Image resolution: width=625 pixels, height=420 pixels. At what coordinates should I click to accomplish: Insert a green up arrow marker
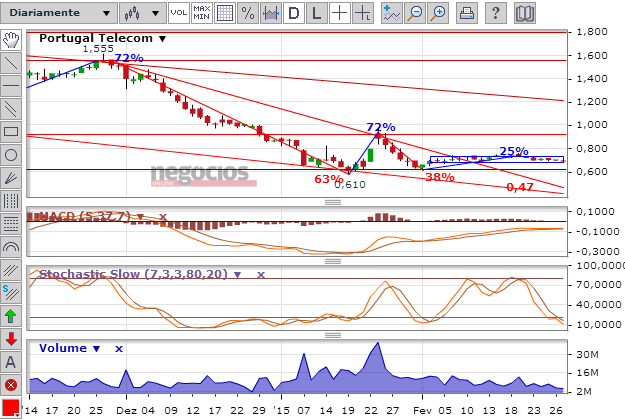(x=11, y=316)
